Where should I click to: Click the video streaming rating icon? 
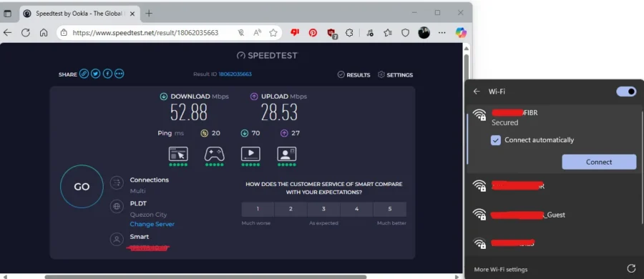coord(250,154)
